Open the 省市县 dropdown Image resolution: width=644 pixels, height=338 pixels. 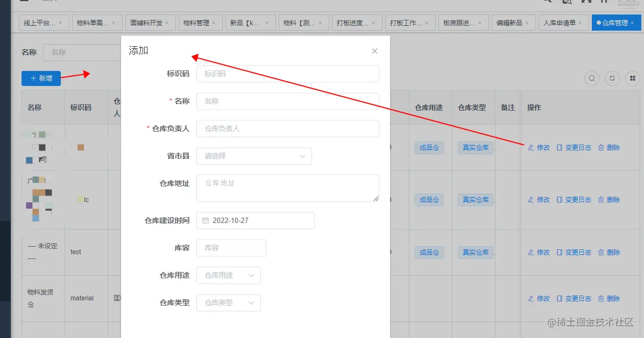(254, 156)
